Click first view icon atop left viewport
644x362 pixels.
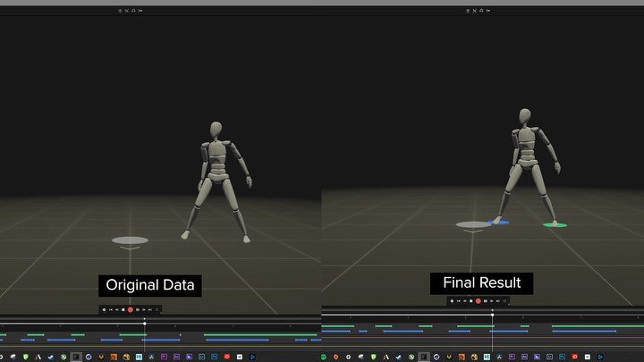pos(120,11)
